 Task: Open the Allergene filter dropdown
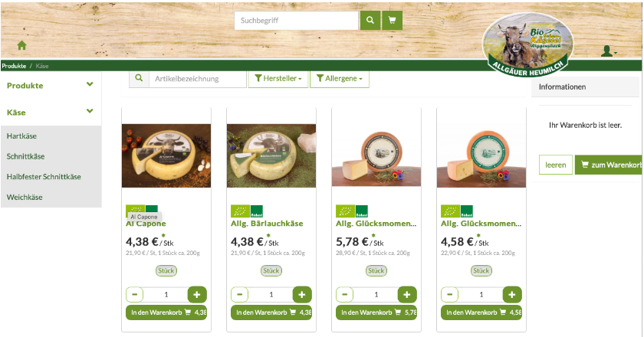(339, 78)
